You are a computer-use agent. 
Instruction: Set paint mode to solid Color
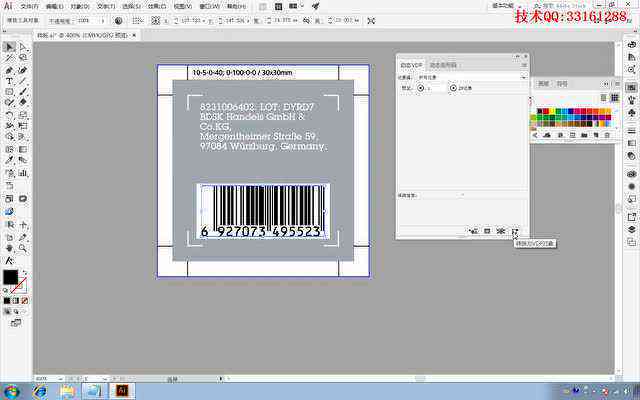click(7, 301)
